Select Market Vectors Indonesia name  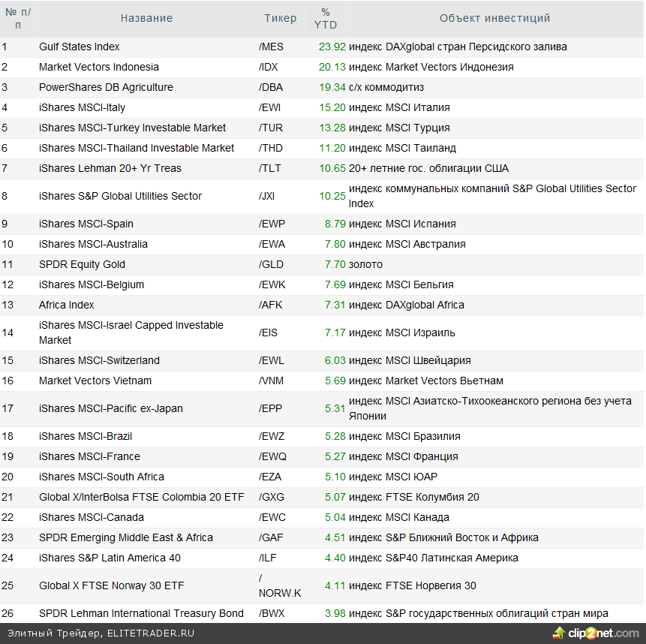99,67
